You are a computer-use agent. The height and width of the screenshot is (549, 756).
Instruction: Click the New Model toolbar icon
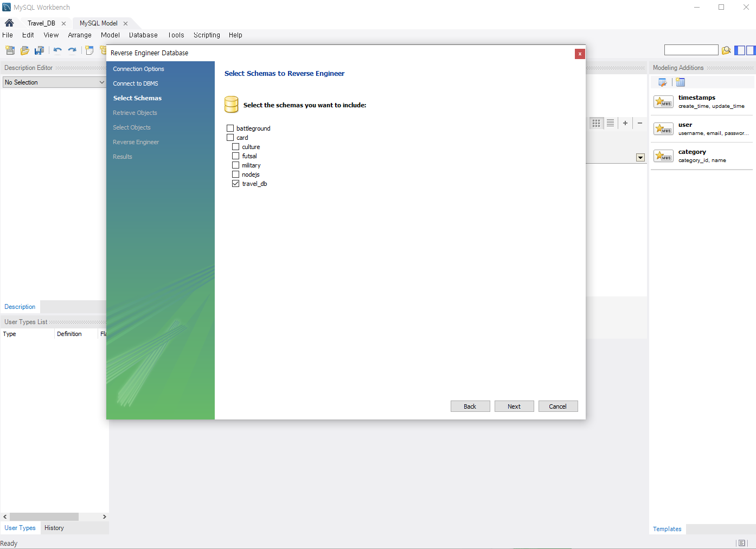tap(10, 50)
